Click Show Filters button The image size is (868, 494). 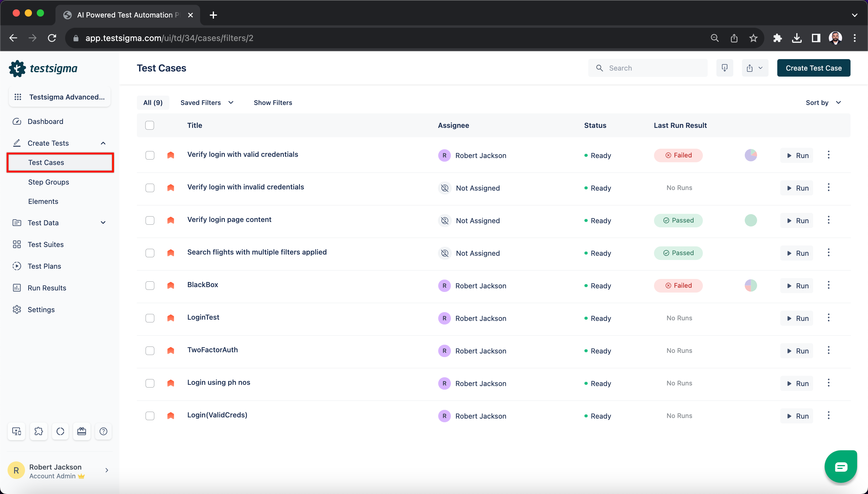coord(273,103)
